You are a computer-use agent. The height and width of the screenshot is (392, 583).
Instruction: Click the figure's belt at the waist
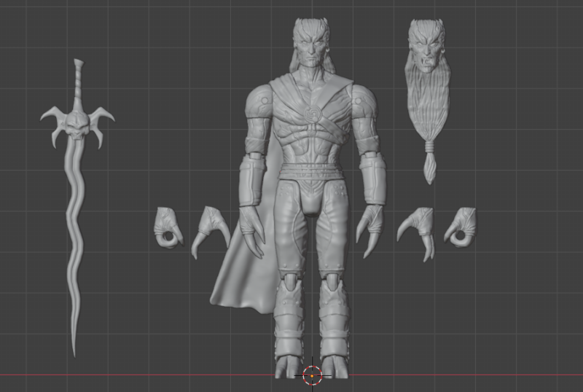click(312, 173)
